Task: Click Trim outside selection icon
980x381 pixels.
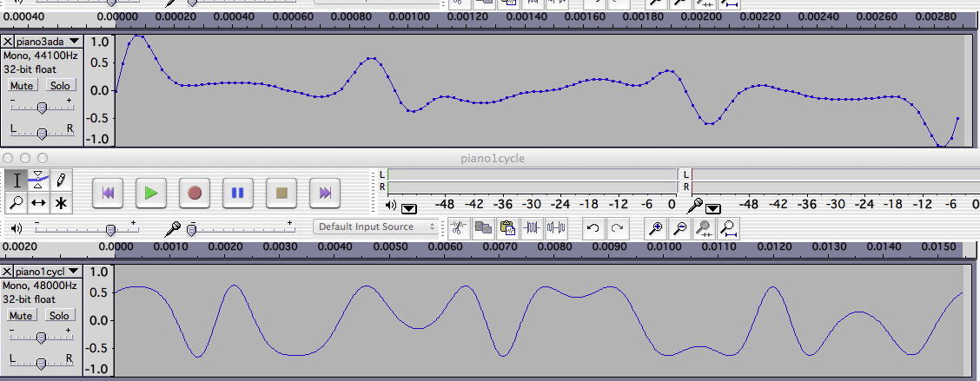Action: click(532, 228)
